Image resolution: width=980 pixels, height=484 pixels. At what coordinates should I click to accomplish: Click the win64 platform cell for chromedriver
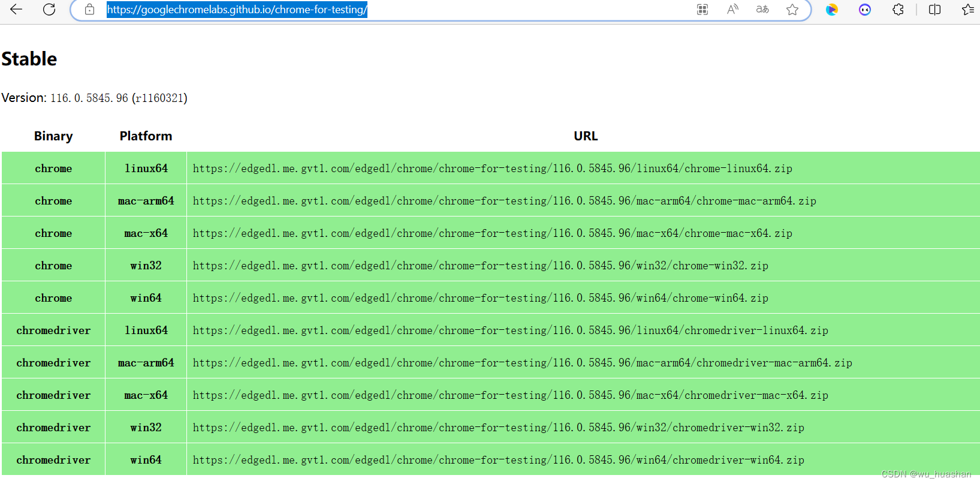tap(146, 460)
